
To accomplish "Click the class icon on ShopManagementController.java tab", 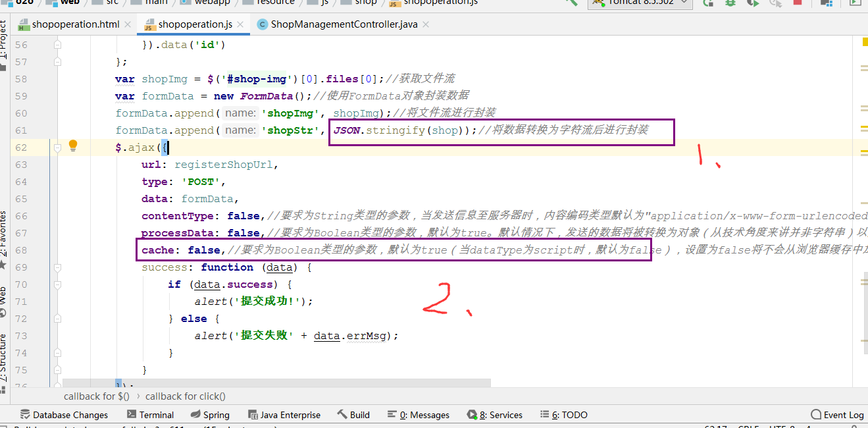I will pyautogui.click(x=262, y=25).
